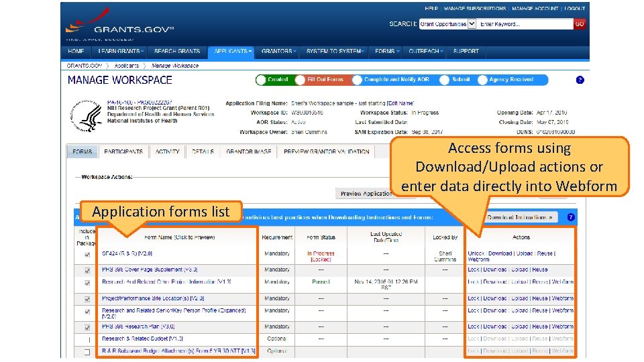This screenshot has width=644, height=362.
Task: Click the Created workflow step indicator
Action: coord(272,80)
